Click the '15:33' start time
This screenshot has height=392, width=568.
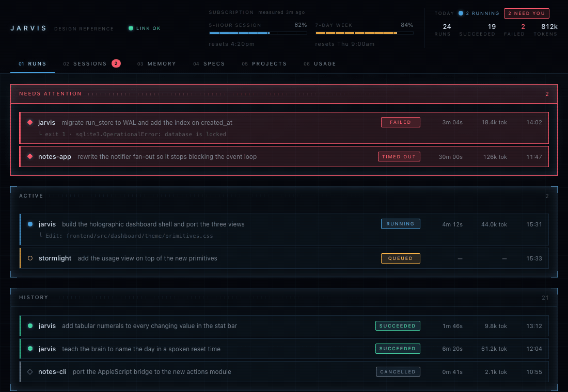534,258
